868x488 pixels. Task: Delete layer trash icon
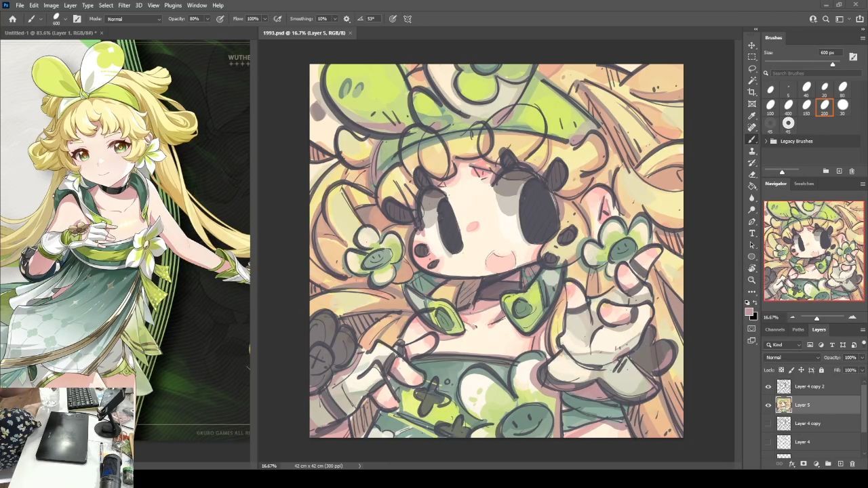coord(852,464)
